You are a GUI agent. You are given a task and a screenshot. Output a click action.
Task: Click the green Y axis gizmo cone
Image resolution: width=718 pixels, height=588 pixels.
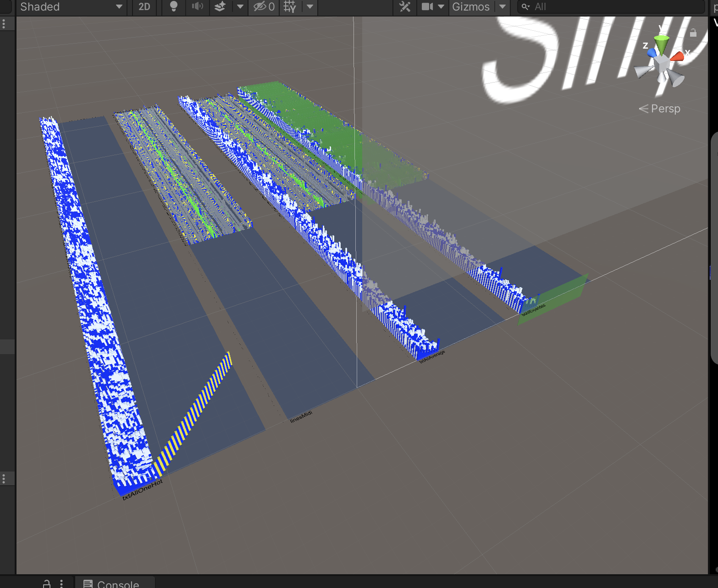coord(661,43)
